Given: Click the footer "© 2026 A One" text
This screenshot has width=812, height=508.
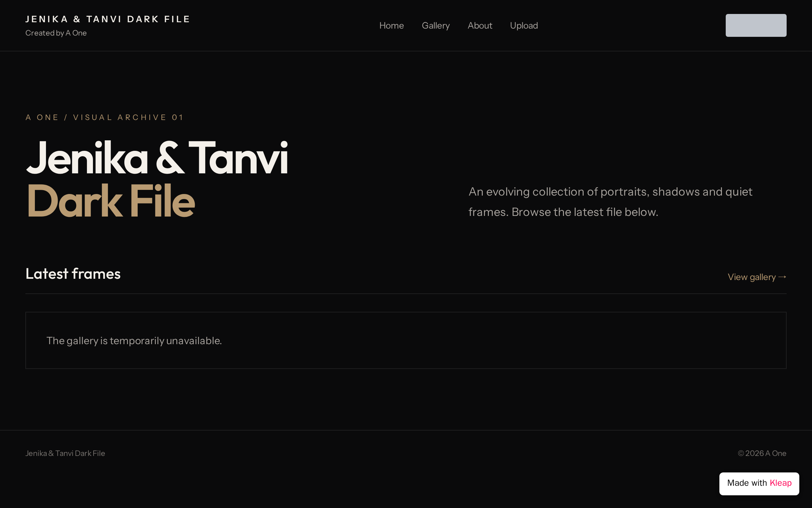Looking at the screenshot, I should coord(762,453).
